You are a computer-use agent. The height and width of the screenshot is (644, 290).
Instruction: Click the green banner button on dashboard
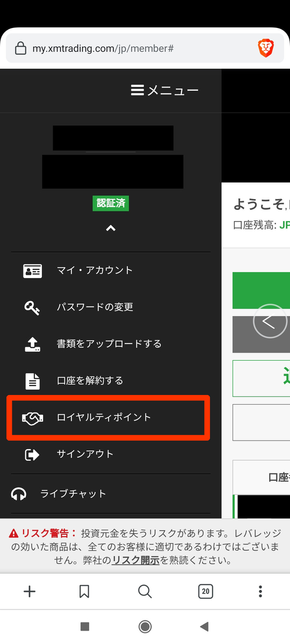pyautogui.click(x=261, y=290)
